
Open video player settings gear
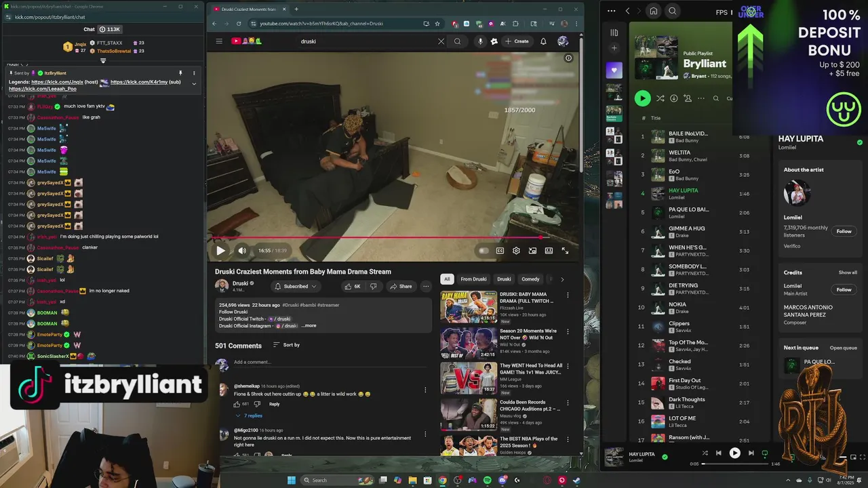pos(516,251)
